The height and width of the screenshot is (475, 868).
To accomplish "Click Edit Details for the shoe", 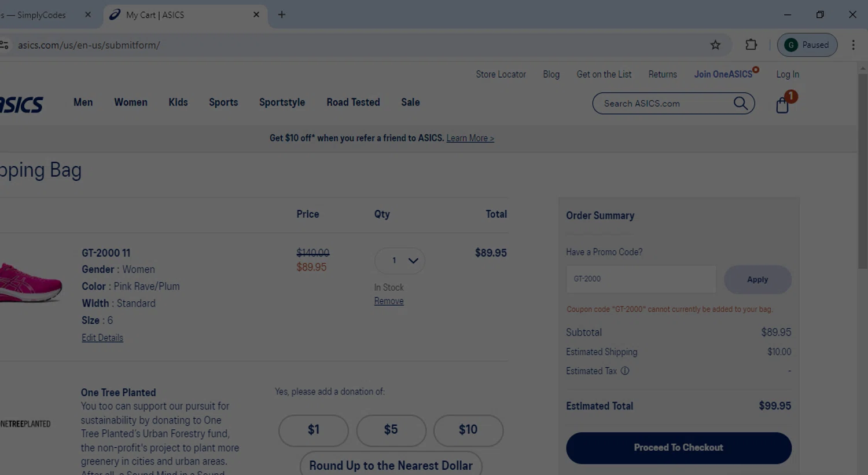I will click(x=102, y=338).
